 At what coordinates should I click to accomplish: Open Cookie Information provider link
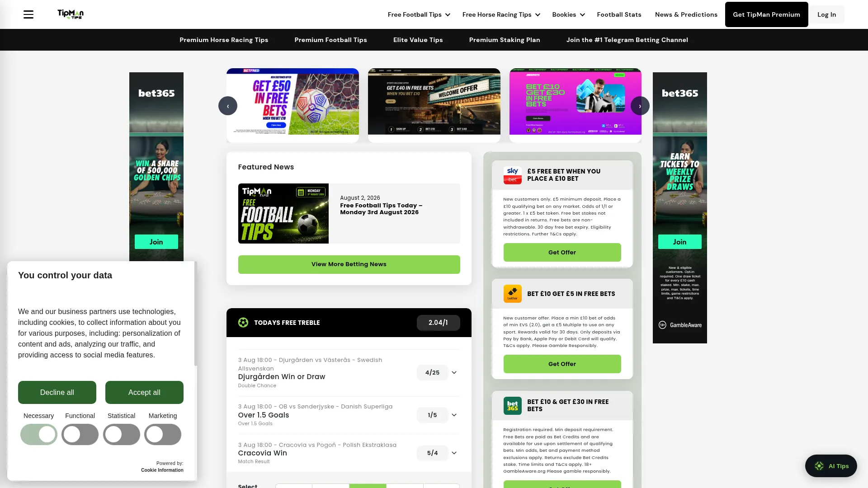pyautogui.click(x=162, y=470)
